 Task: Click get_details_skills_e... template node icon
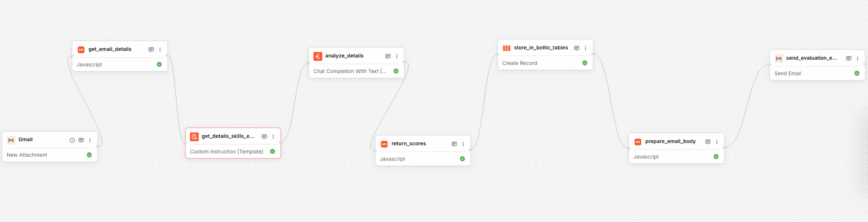click(194, 137)
